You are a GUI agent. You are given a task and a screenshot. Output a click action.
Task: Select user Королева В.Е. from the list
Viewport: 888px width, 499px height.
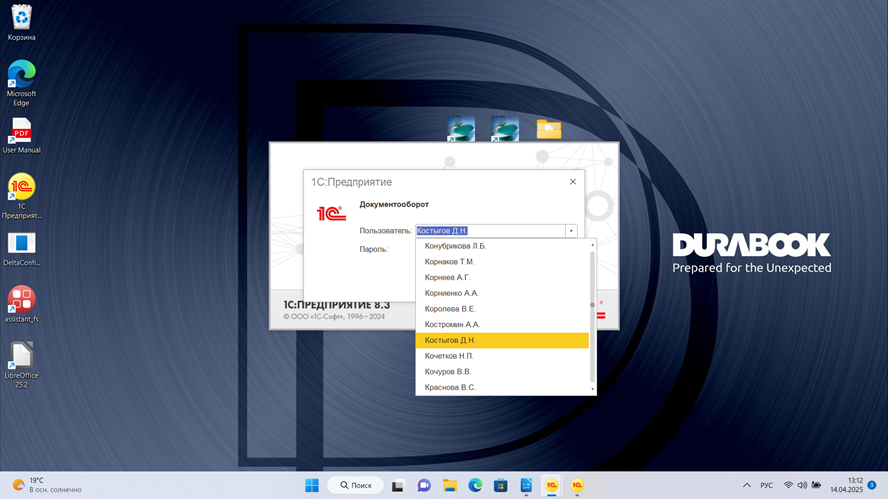(x=502, y=309)
